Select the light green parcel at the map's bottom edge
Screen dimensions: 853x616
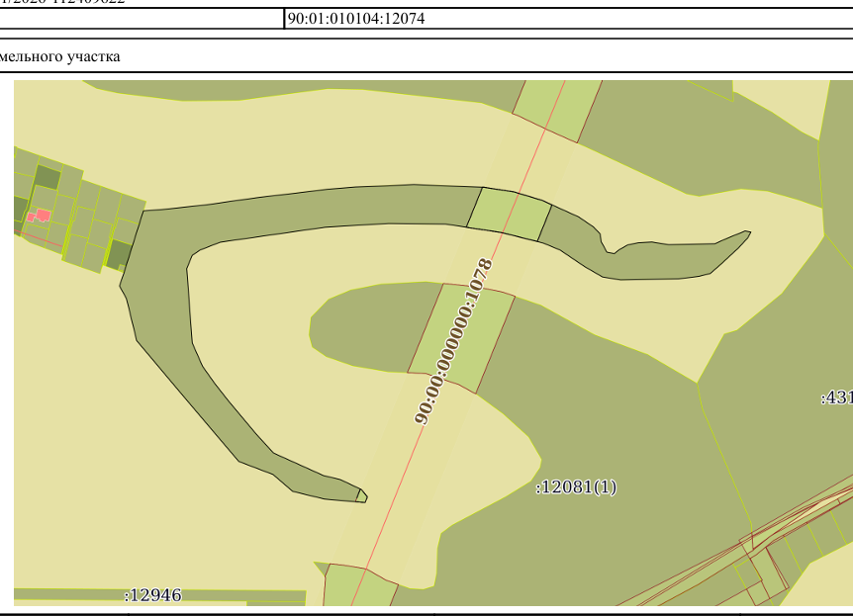[x=360, y=586]
